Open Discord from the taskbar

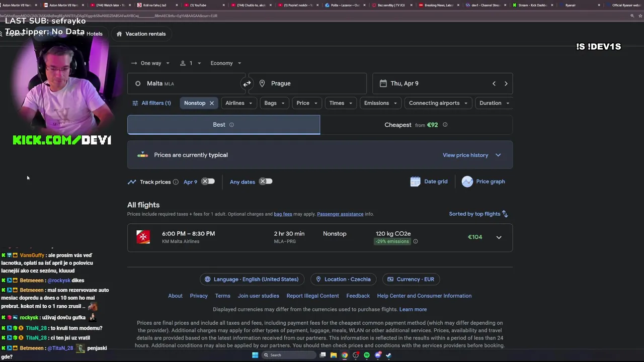coord(378,355)
